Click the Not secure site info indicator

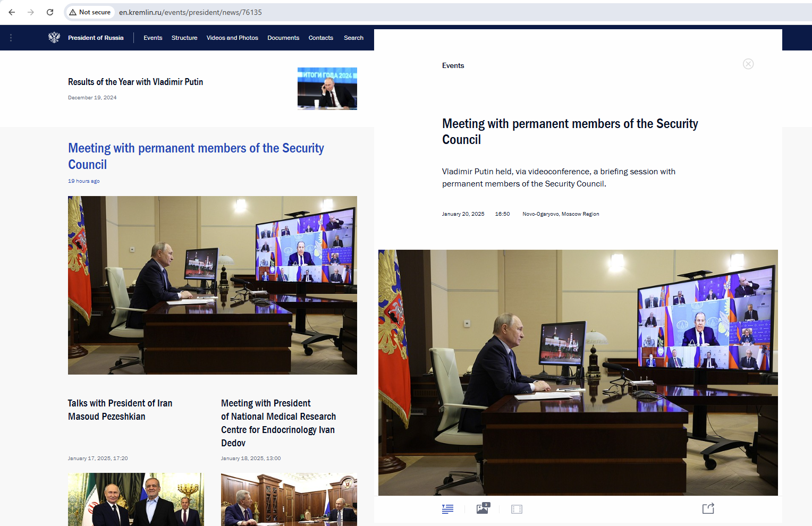tap(90, 12)
